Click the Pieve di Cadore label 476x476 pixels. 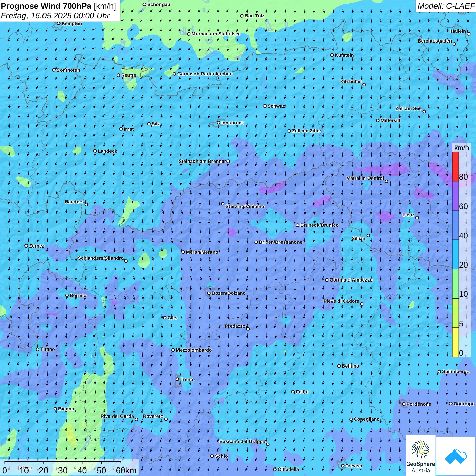point(341,301)
